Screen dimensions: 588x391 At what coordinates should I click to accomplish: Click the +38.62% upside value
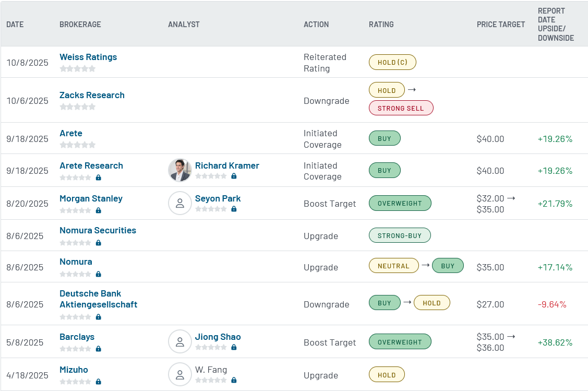click(555, 342)
